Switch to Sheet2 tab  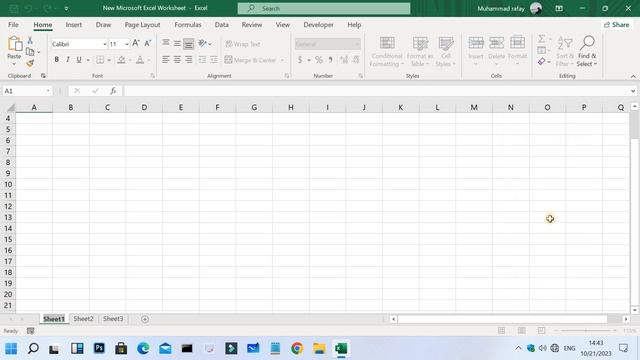pyautogui.click(x=83, y=319)
